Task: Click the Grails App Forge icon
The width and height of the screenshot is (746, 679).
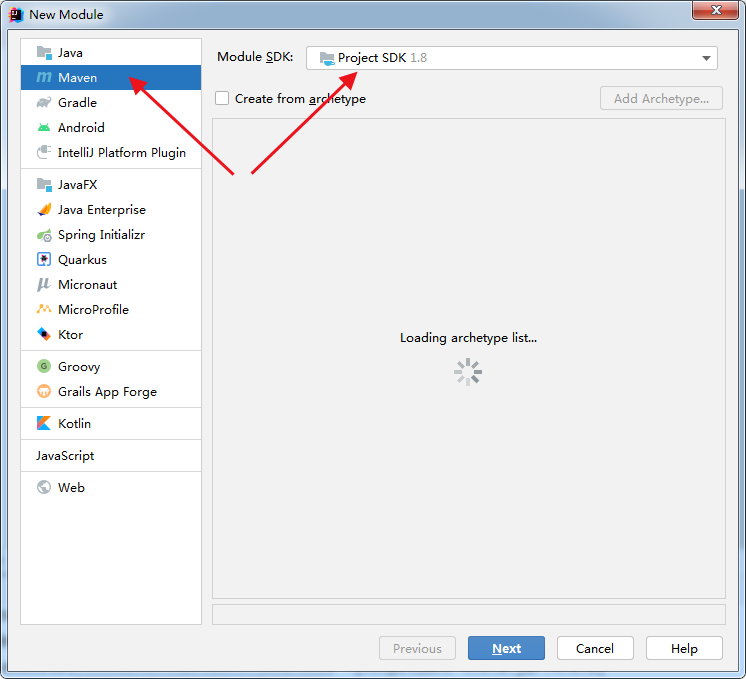Action: pyautogui.click(x=44, y=391)
